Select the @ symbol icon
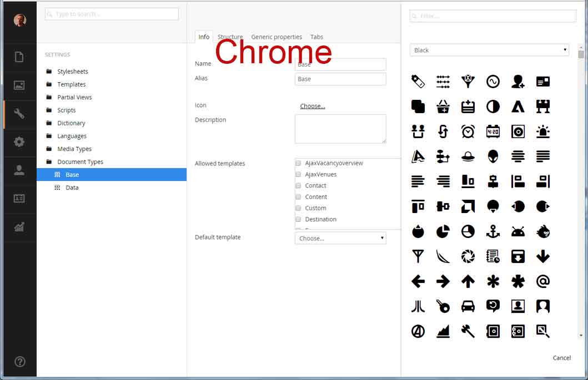 543,281
